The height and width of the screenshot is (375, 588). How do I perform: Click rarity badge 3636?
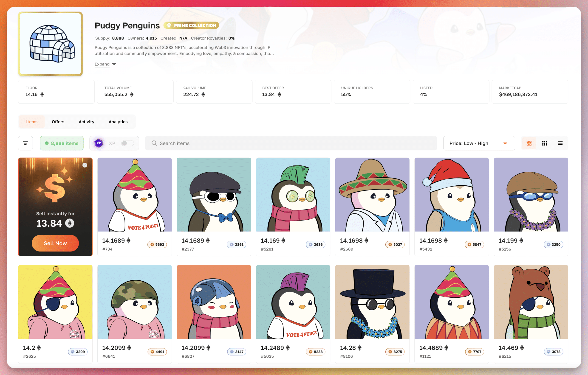[x=316, y=244]
